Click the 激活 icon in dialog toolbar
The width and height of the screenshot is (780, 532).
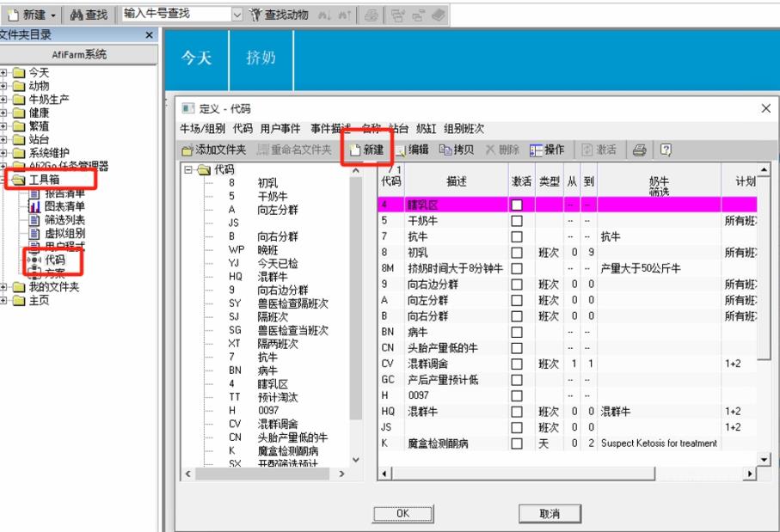[x=587, y=150]
